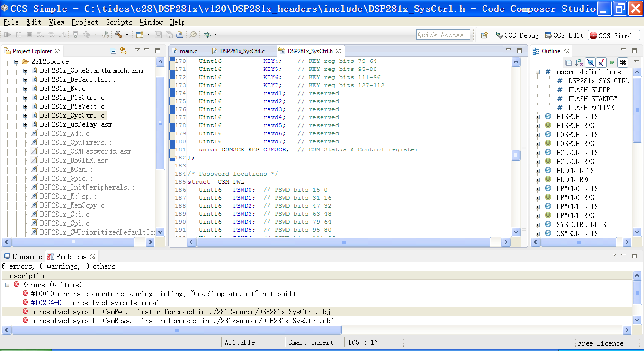
Task: Maximize the Project Explorer panel
Action: point(159,50)
